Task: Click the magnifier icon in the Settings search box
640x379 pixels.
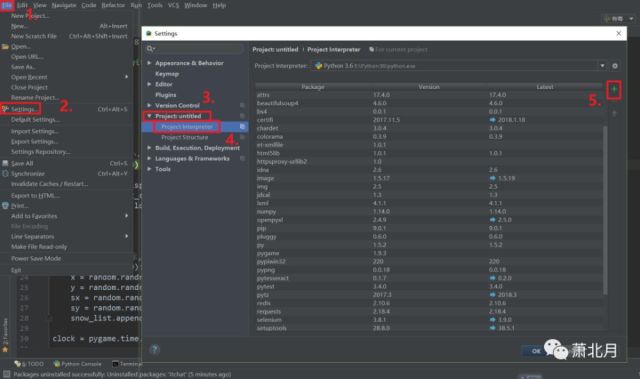Action: click(x=150, y=49)
